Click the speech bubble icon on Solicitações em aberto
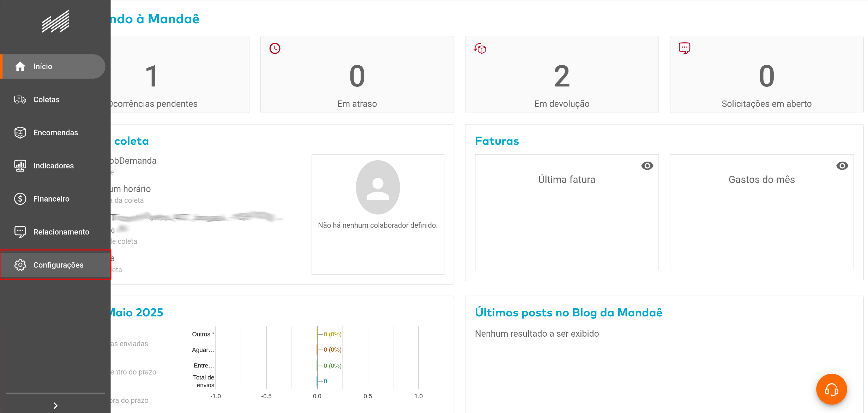The width and height of the screenshot is (868, 413). 684,48
